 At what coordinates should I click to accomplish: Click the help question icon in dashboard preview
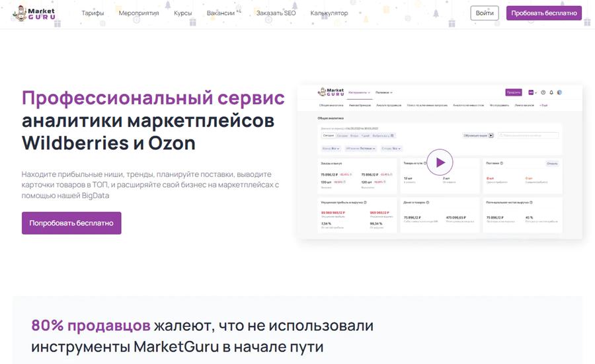[x=543, y=92]
